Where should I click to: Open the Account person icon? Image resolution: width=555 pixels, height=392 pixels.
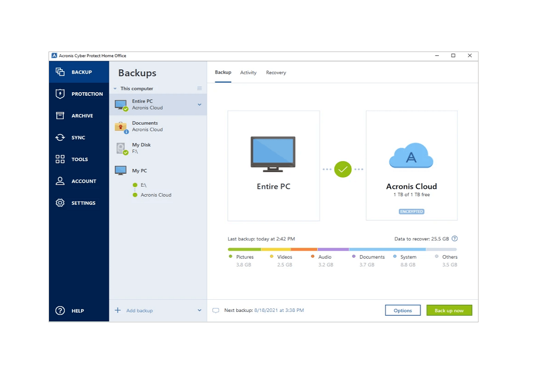60,181
